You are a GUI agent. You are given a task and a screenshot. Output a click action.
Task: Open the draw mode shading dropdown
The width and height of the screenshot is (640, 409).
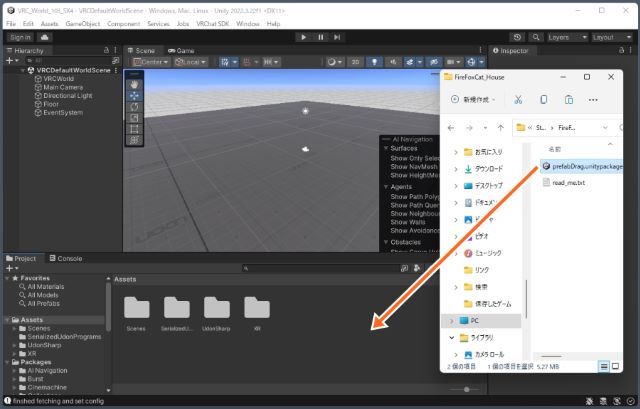click(x=335, y=62)
